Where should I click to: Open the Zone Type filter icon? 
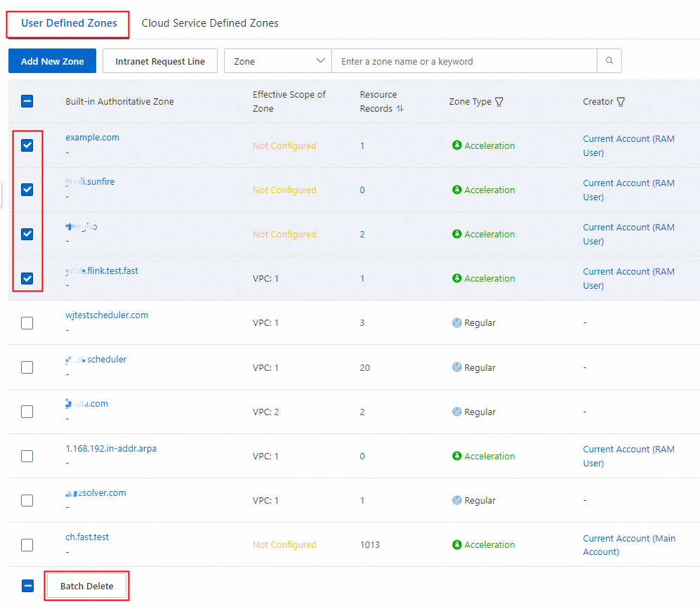pos(499,102)
